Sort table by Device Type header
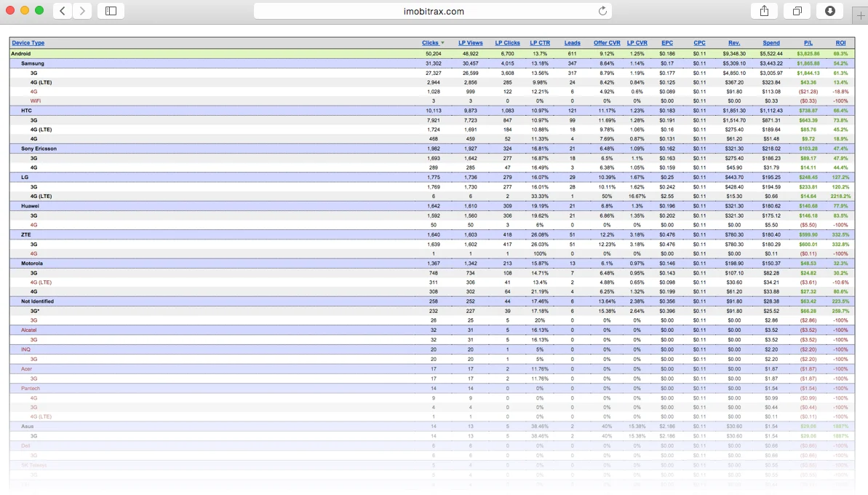 (x=28, y=43)
